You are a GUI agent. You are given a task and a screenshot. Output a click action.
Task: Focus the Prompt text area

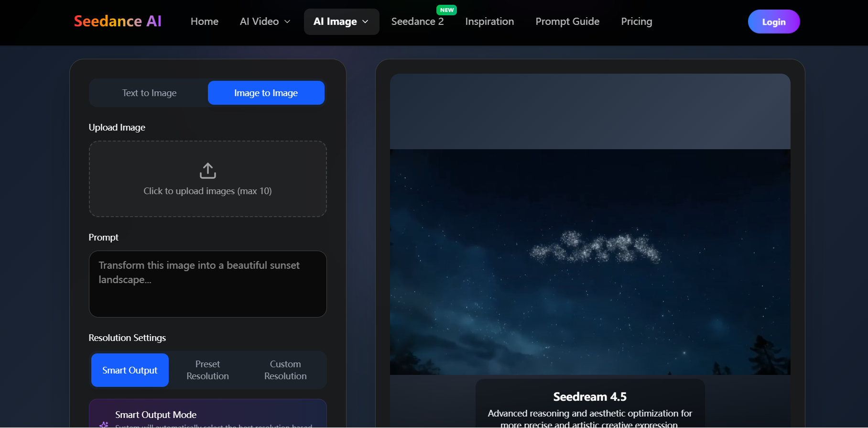point(208,284)
